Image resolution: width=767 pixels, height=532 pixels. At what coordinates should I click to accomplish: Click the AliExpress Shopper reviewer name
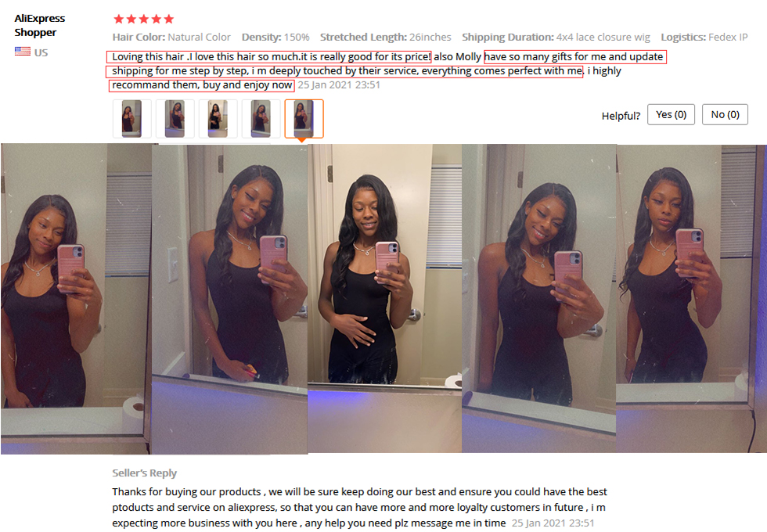(x=40, y=25)
